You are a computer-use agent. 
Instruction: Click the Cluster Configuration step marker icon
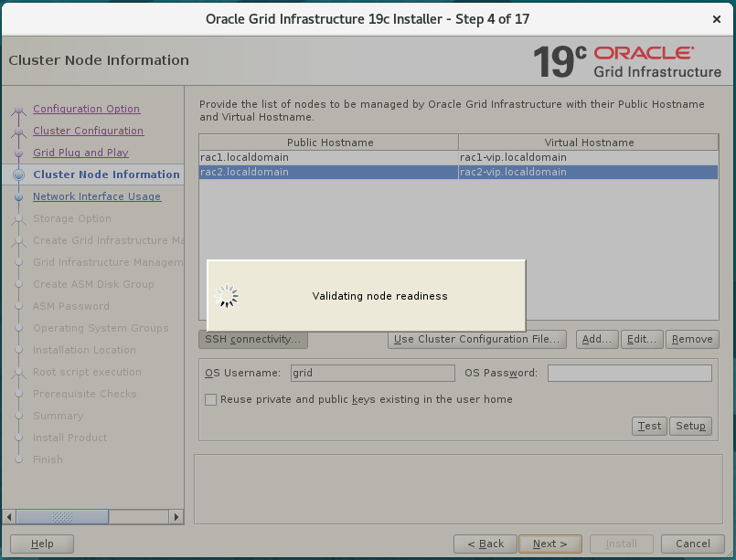19,132
